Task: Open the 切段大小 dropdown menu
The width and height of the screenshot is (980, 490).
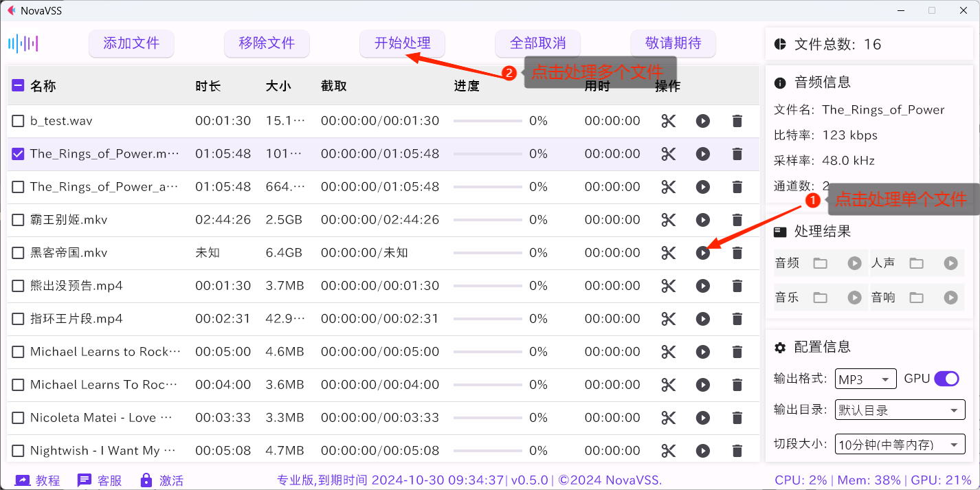Action: tap(900, 444)
